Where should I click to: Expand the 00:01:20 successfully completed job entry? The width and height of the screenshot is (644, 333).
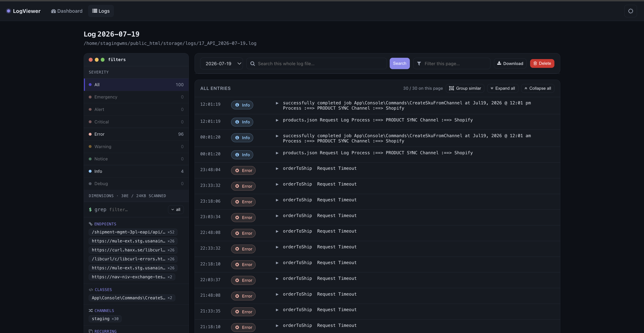(277, 136)
